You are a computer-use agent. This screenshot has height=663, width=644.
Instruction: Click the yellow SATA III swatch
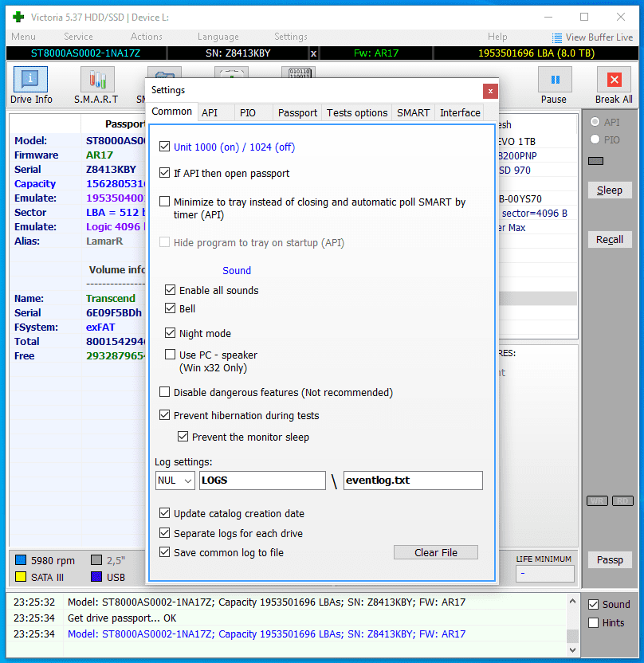coord(20,577)
